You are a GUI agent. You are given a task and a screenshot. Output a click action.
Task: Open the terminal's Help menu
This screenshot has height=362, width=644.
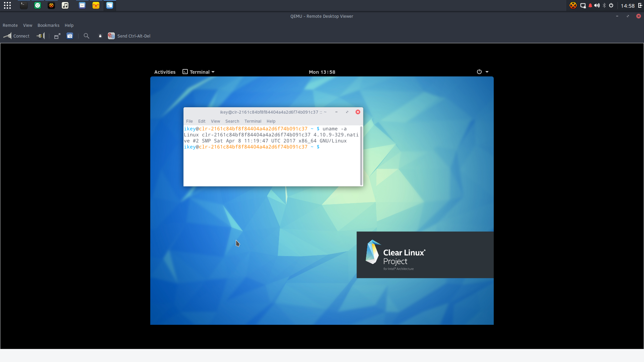coord(271,121)
